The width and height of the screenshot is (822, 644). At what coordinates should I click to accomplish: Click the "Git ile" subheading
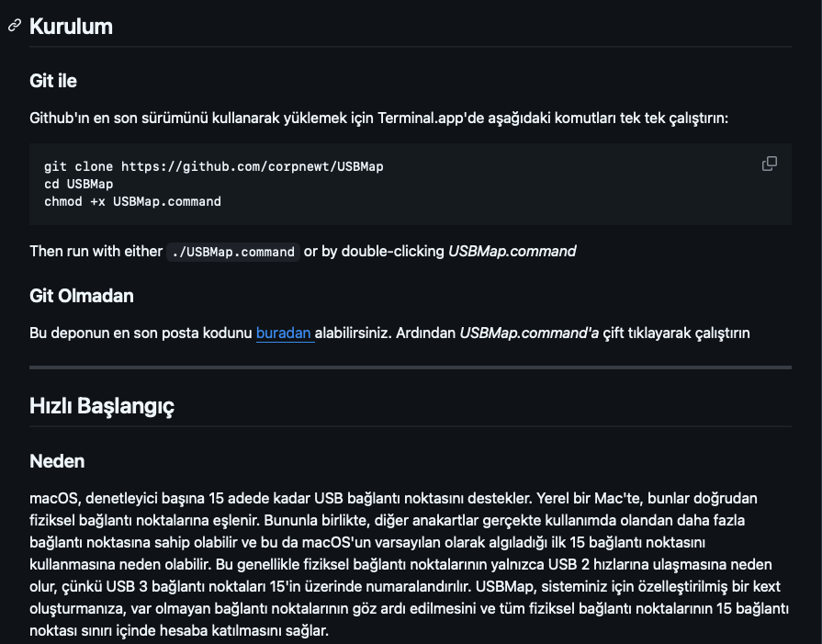(x=53, y=81)
